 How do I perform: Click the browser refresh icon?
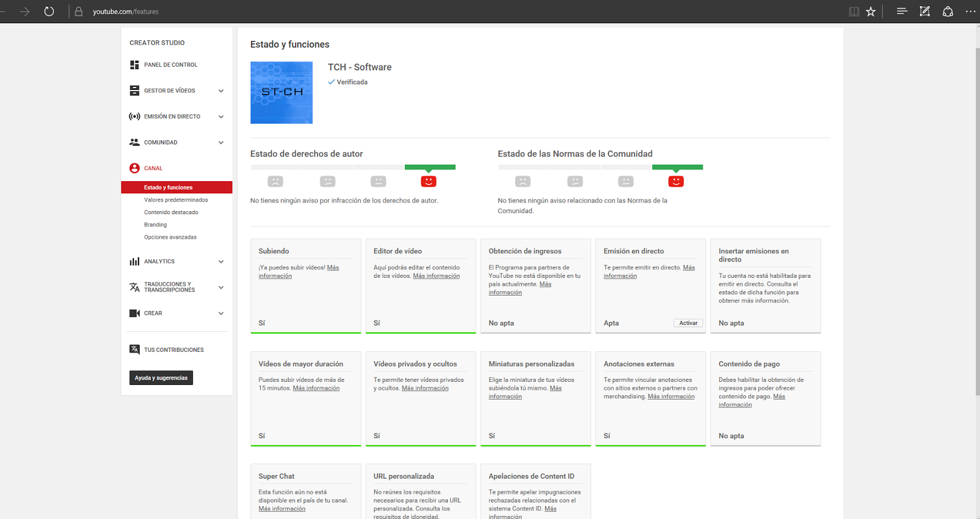coord(49,12)
